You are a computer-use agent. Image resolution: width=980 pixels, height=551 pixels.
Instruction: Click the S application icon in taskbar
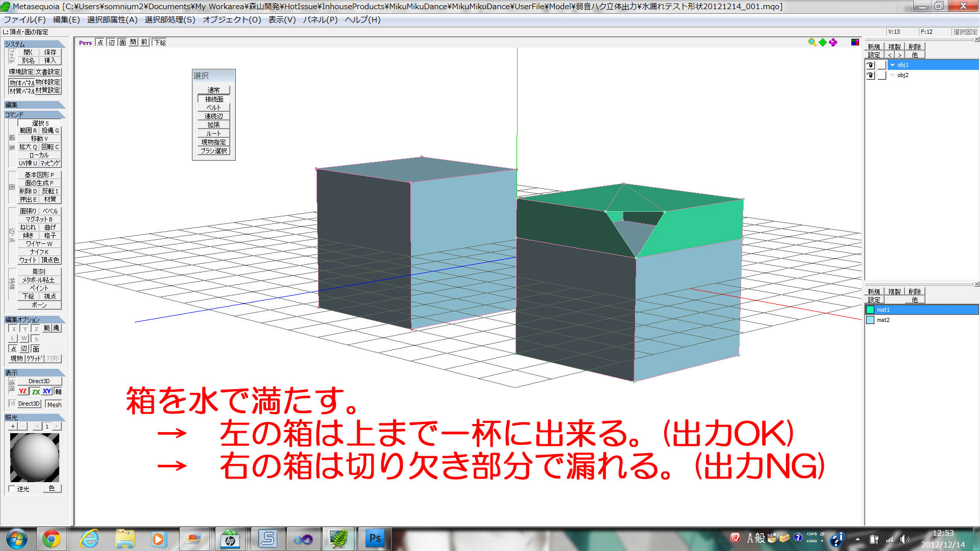click(x=267, y=539)
